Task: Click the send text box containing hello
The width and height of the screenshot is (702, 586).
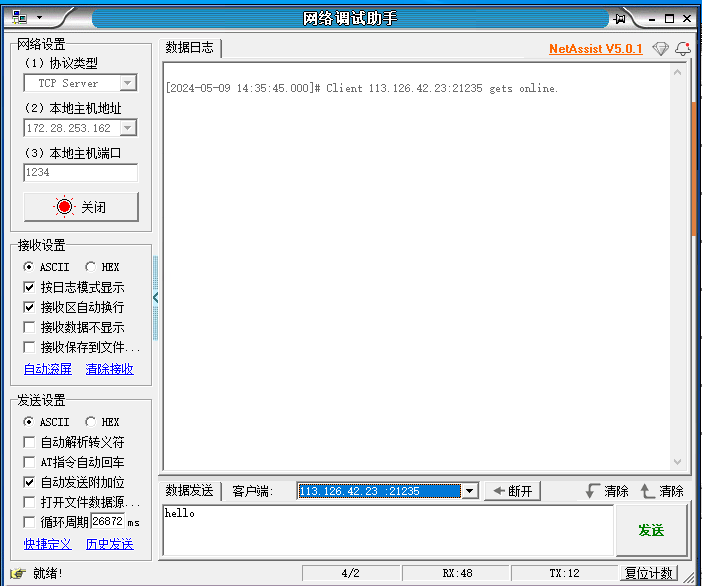Action: point(388,530)
